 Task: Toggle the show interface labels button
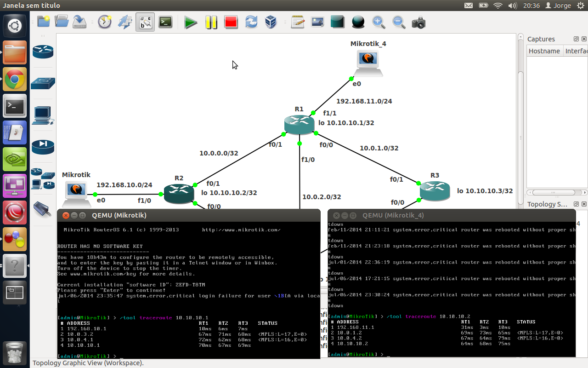coord(145,22)
